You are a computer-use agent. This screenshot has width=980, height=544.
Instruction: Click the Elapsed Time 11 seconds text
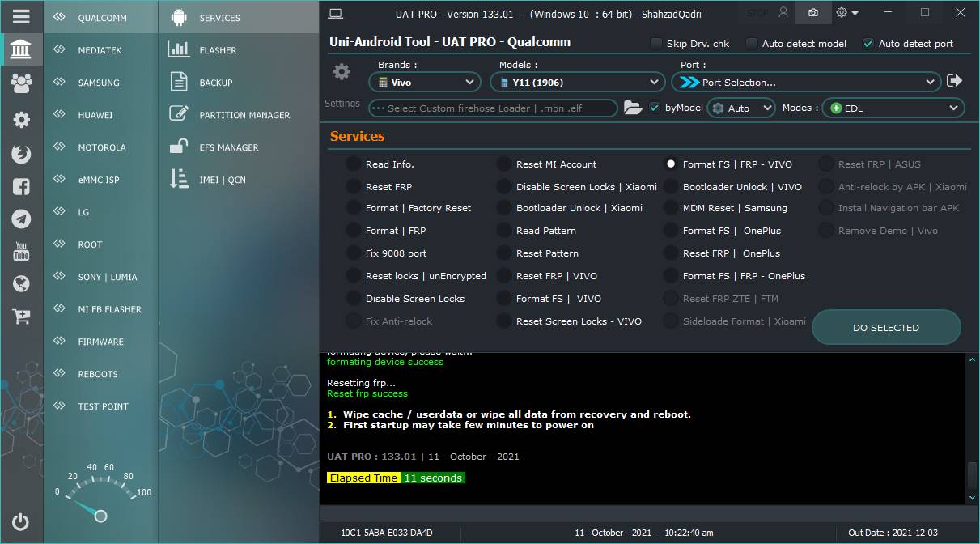(396, 478)
